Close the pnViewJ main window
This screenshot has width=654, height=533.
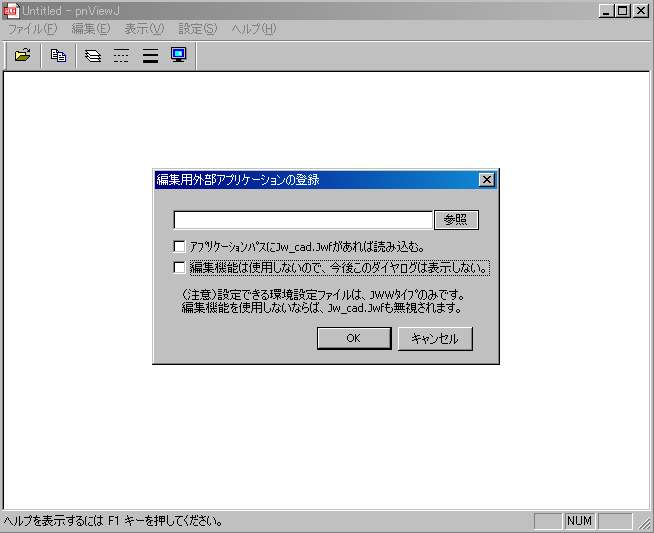point(641,11)
